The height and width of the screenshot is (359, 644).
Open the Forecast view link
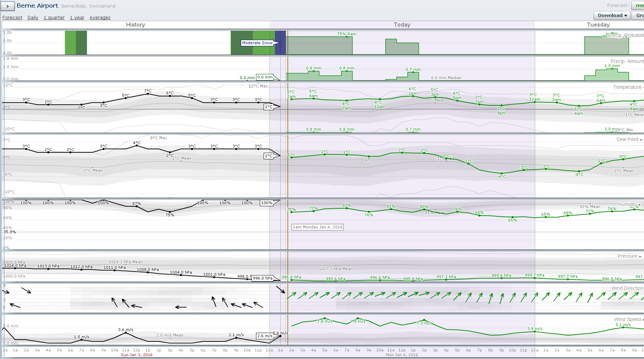click(12, 18)
